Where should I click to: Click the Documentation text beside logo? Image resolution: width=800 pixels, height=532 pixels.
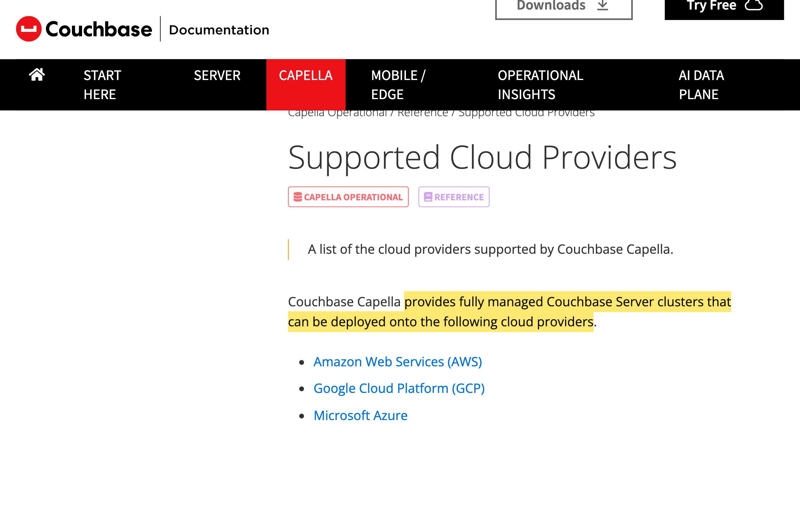pyautogui.click(x=219, y=30)
